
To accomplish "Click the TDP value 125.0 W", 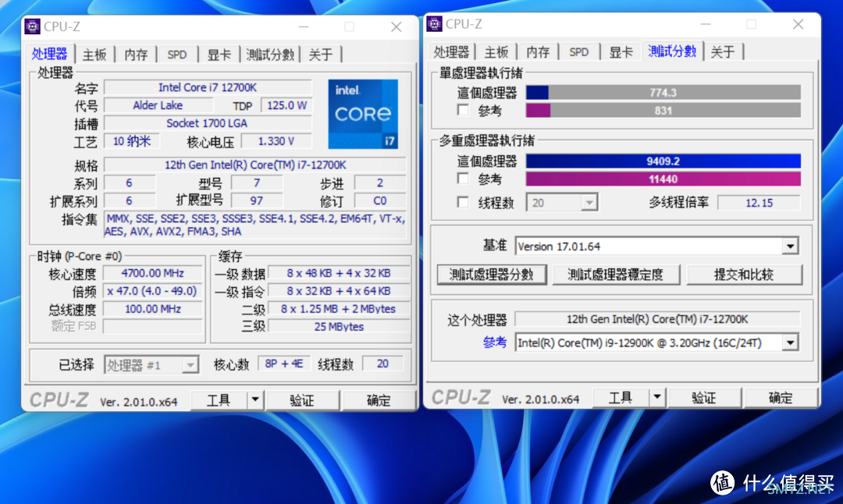I will tap(286, 105).
